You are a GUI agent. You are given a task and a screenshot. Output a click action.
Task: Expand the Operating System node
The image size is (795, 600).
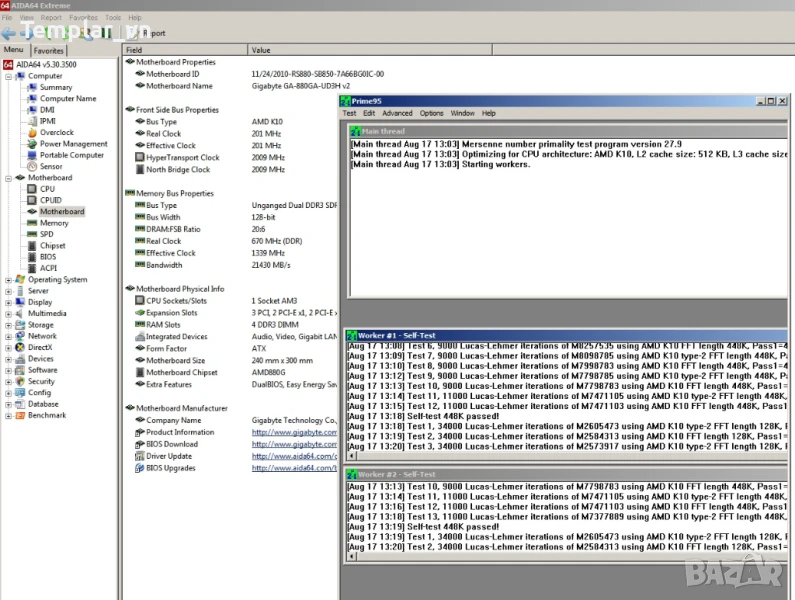pos(8,280)
